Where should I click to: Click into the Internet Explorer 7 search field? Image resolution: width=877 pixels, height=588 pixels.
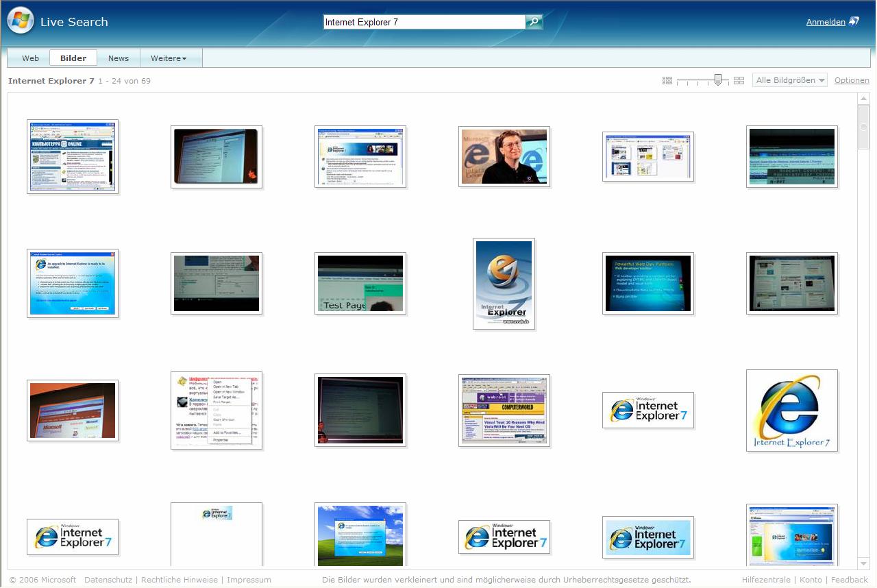pos(424,22)
